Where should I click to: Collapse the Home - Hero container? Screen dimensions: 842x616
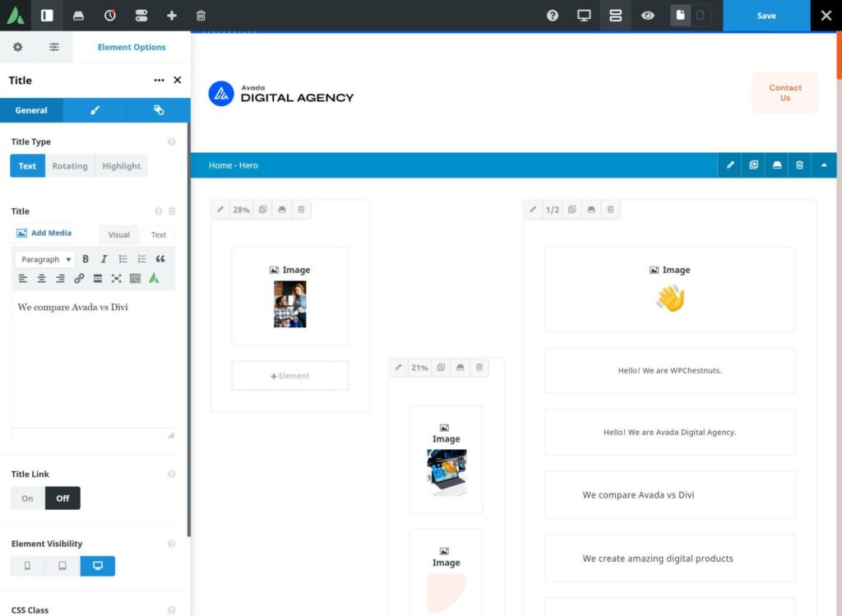coord(824,165)
